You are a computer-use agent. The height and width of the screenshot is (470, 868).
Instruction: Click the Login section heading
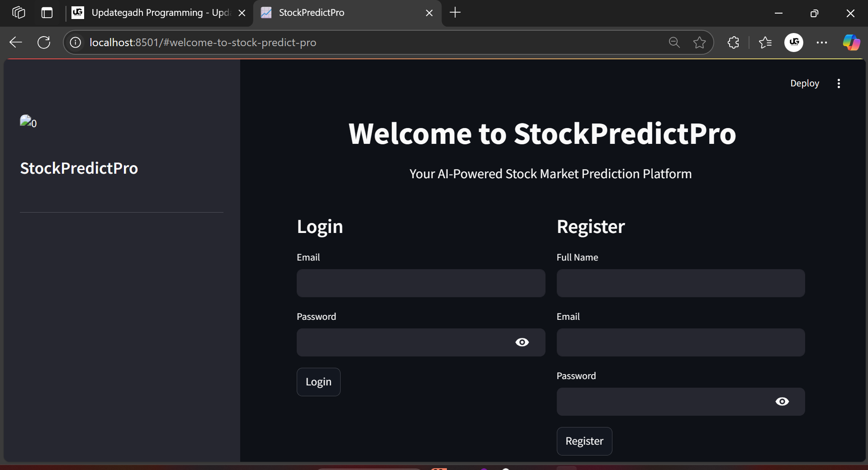(x=320, y=227)
